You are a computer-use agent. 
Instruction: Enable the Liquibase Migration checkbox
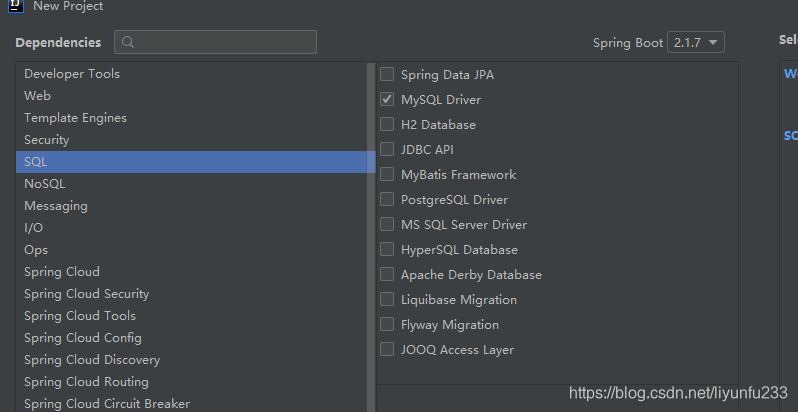pyautogui.click(x=387, y=299)
